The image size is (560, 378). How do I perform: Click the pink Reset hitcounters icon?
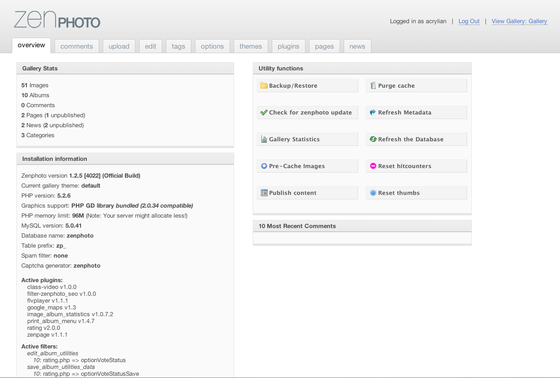click(x=373, y=166)
